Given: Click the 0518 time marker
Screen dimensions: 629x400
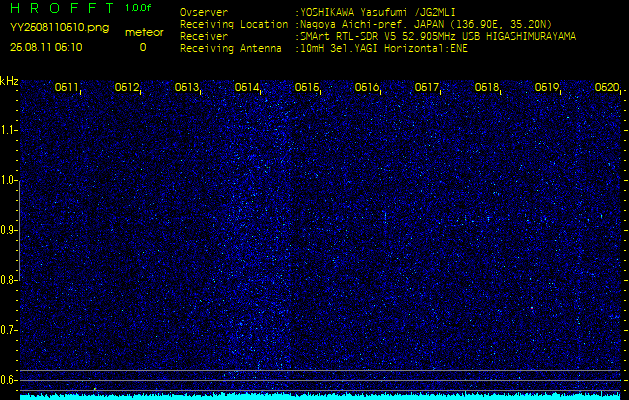Looking at the screenshot, I should [x=487, y=87].
